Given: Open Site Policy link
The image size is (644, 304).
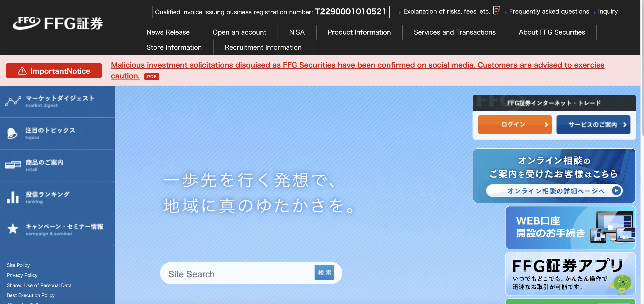Looking at the screenshot, I should point(18,265).
